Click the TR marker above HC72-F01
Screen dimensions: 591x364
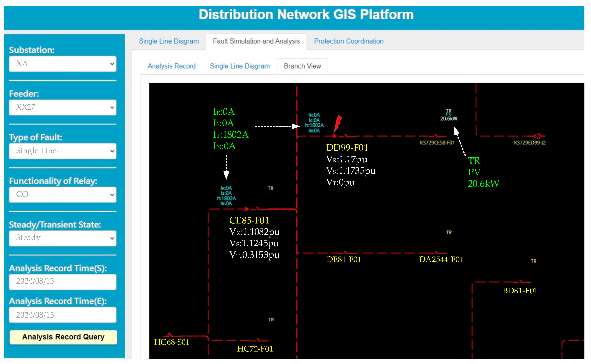click(x=272, y=320)
